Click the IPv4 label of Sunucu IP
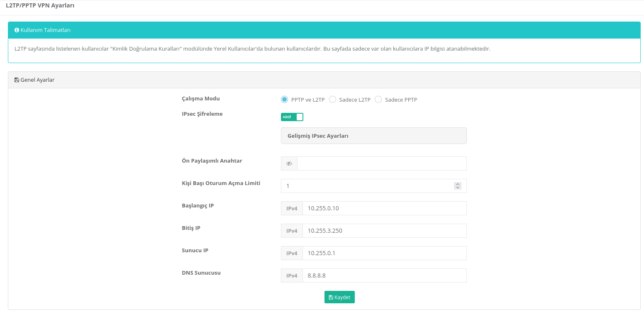This screenshot has height=312, width=644. pos(292,253)
